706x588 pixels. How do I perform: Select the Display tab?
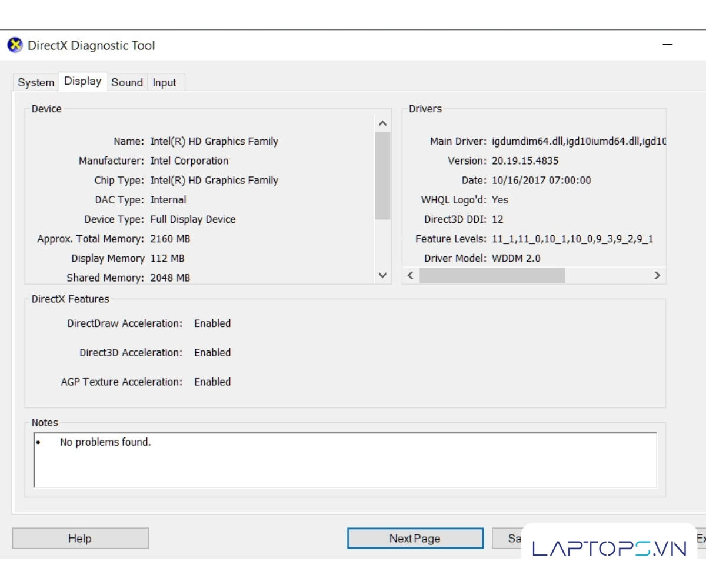pos(83,82)
